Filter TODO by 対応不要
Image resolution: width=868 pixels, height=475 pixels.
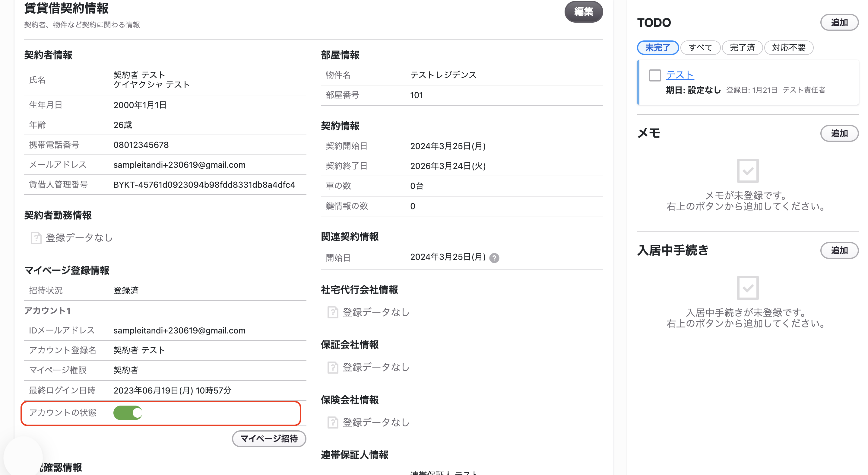click(788, 48)
